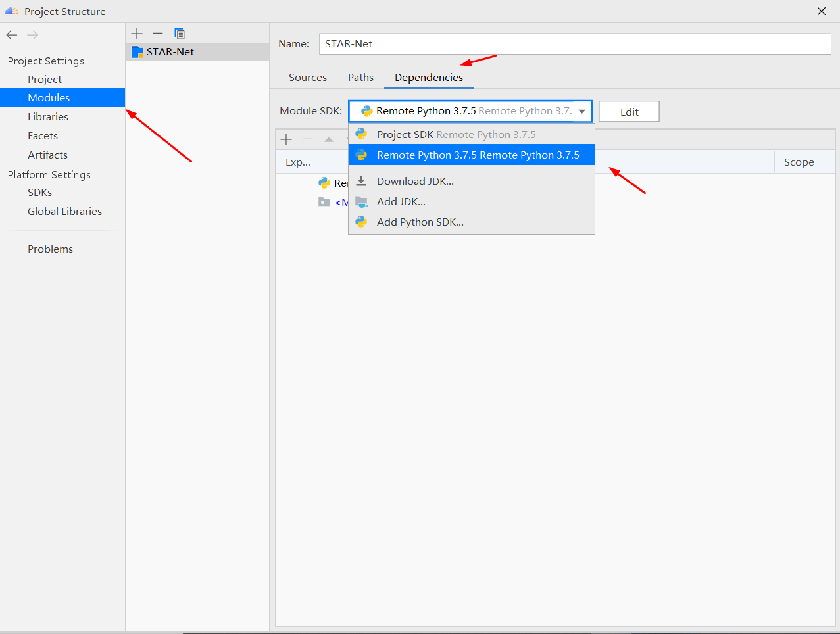The width and height of the screenshot is (840, 634).
Task: Open Project settings section
Action: (x=45, y=79)
